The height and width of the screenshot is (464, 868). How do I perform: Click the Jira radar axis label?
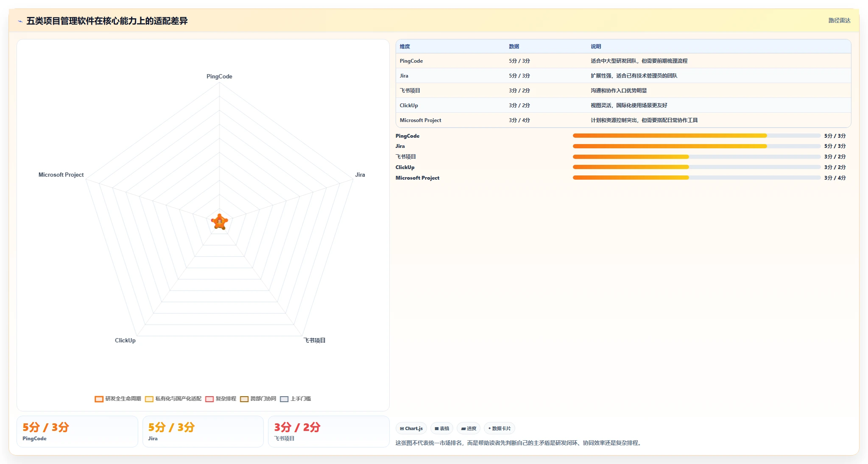click(360, 175)
